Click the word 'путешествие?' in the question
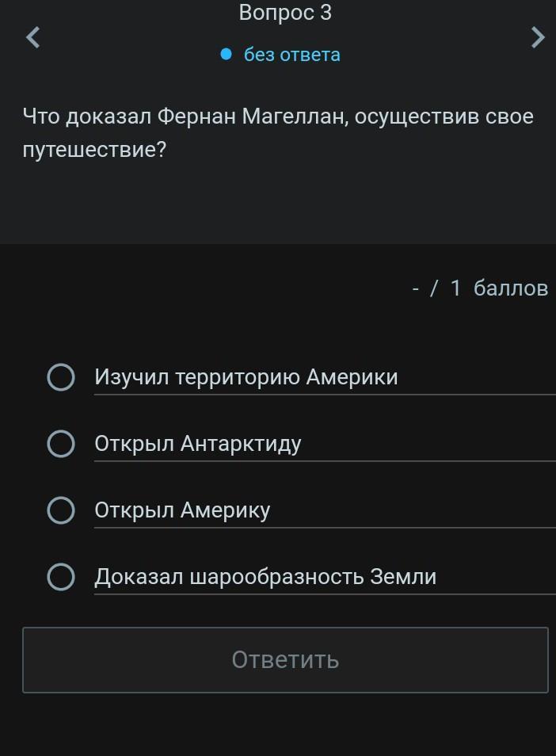This screenshot has width=556, height=756. (x=95, y=150)
